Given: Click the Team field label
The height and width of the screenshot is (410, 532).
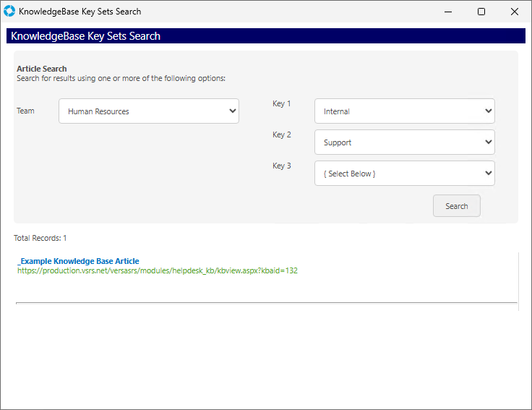Looking at the screenshot, I should [25, 111].
